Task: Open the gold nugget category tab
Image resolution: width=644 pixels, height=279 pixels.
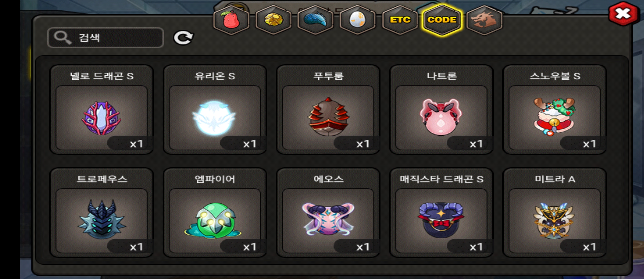Action: [x=273, y=20]
